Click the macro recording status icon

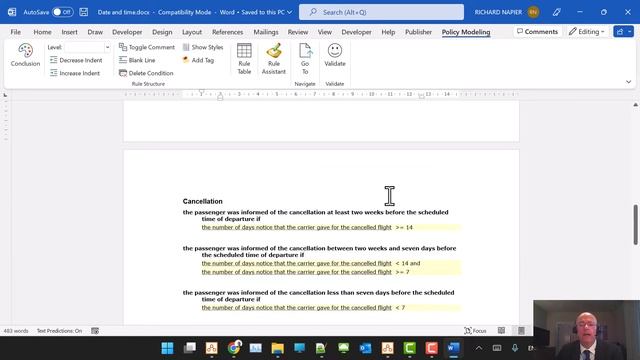[95, 331]
